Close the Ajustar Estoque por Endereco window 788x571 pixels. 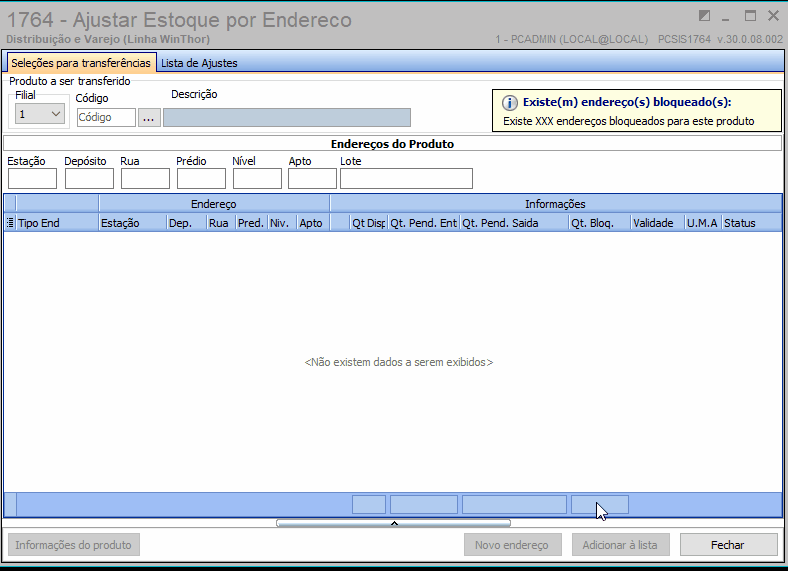pyautogui.click(x=773, y=16)
